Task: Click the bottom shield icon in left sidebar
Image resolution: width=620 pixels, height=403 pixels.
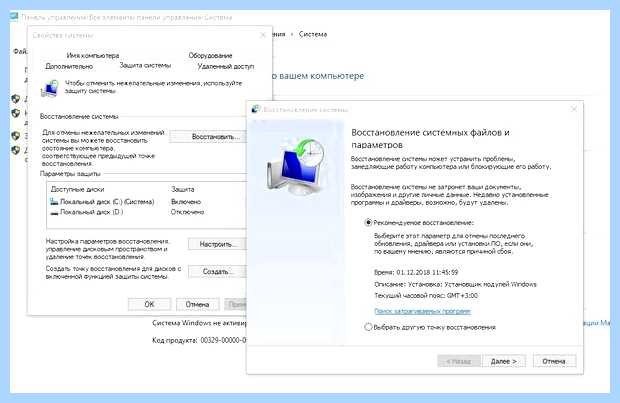Action: (16, 150)
